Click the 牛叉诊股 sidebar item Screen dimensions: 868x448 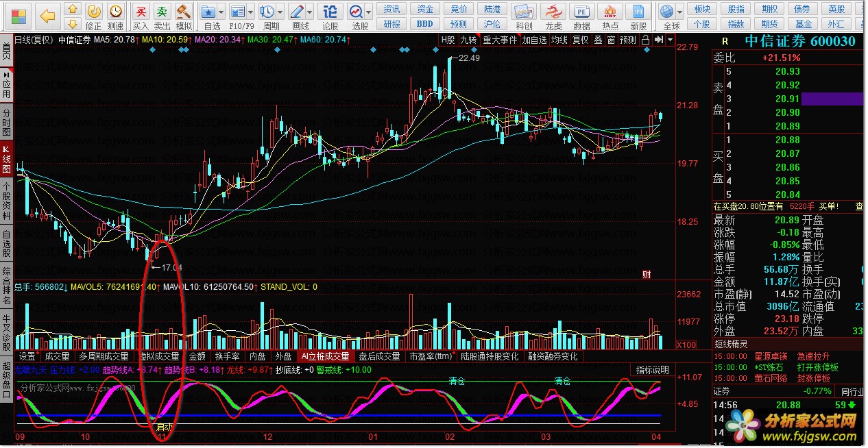pyautogui.click(x=6, y=333)
